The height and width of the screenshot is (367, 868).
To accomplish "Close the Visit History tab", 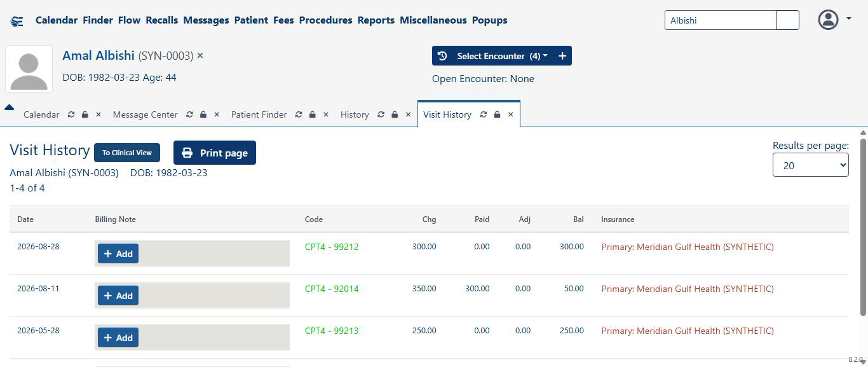I will point(510,114).
